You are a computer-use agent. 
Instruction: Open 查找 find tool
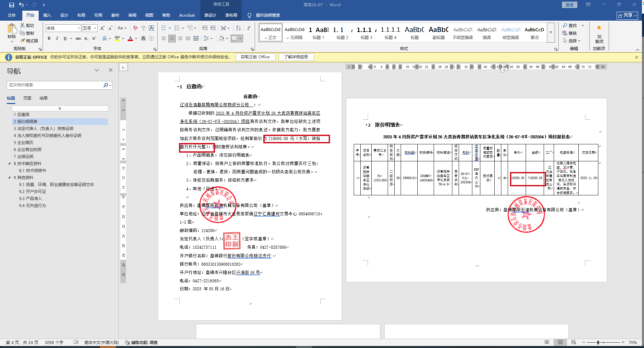[570, 25]
